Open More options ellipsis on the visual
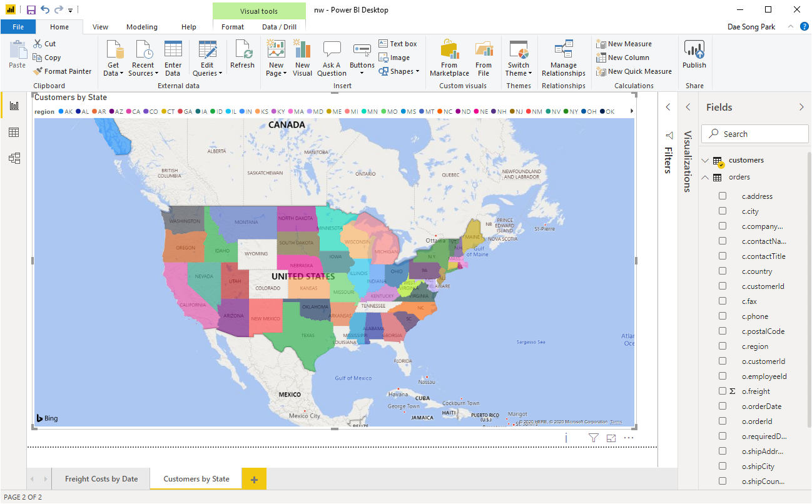 click(629, 438)
